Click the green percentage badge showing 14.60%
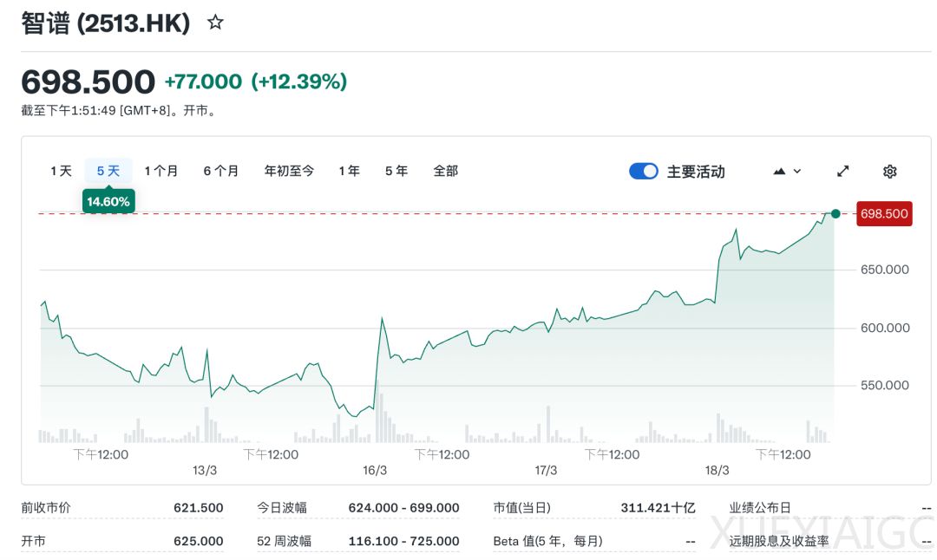The image size is (937, 560). (x=108, y=200)
